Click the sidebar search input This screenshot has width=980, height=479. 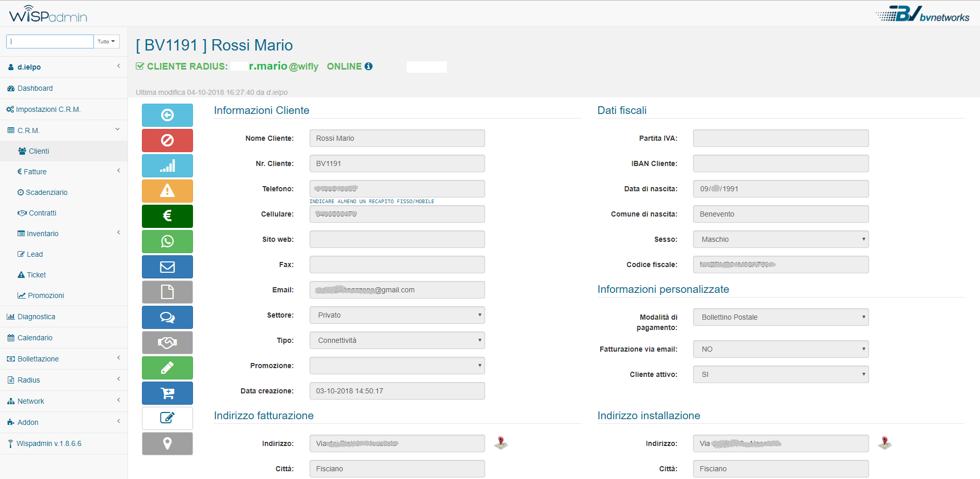coord(50,41)
